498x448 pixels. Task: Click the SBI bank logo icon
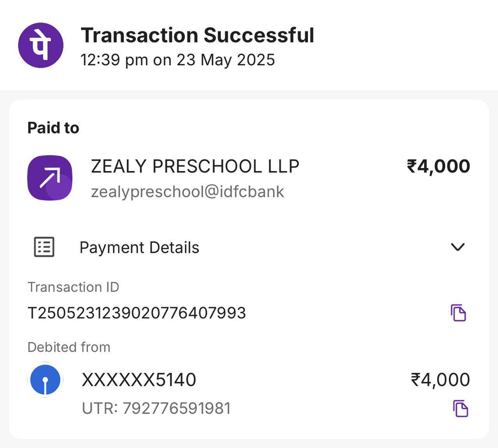pyautogui.click(x=46, y=380)
